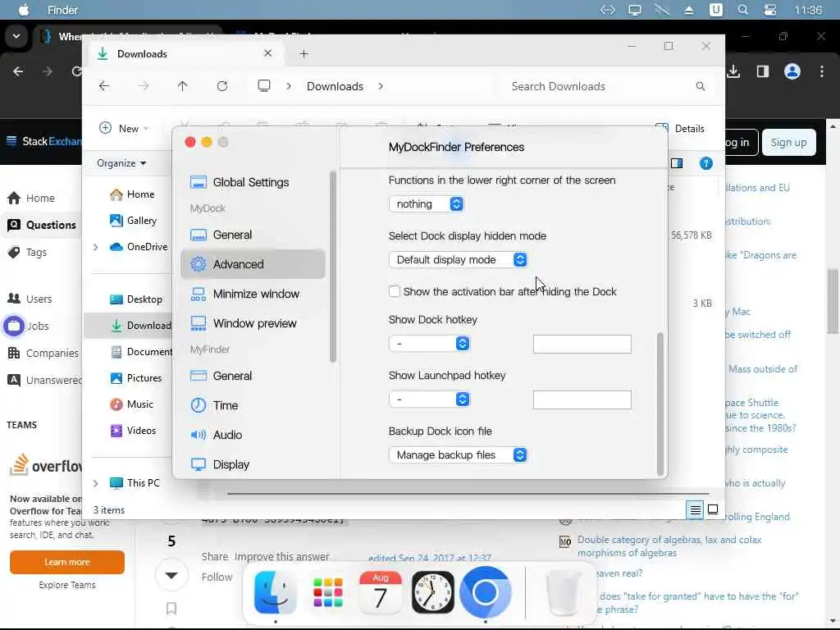
Task: Open Time preferences
Action: (x=253, y=405)
